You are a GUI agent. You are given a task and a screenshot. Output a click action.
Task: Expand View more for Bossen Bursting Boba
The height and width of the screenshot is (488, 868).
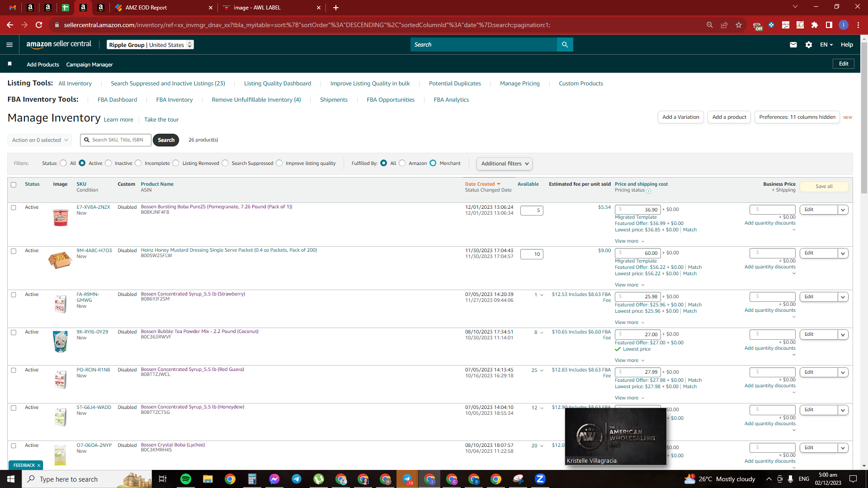629,241
